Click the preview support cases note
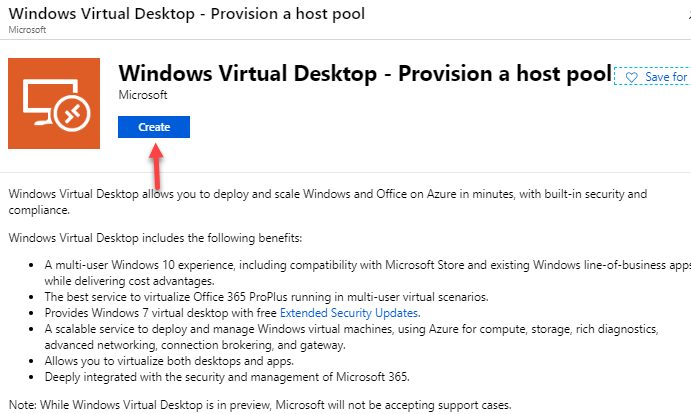The height and width of the screenshot is (414, 691). [x=260, y=405]
